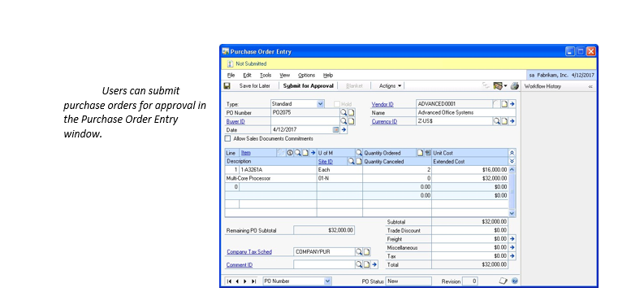This screenshot has height=305, width=644.
Task: Click the Date expansion arrow
Action: [344, 129]
